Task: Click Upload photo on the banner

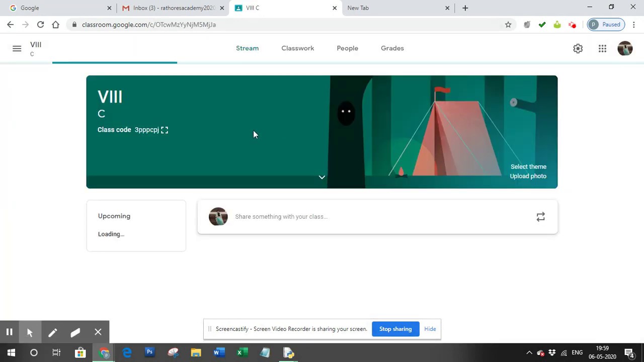Action: pyautogui.click(x=528, y=176)
